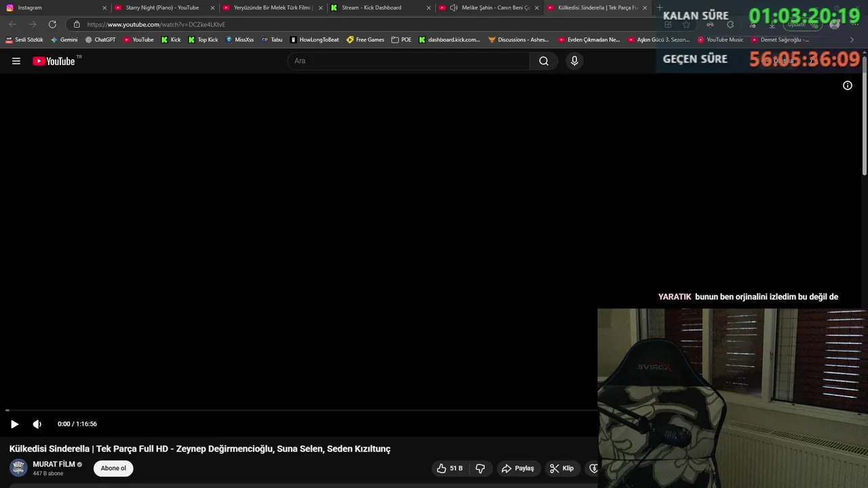Open the YouTube Music bookmark

[720, 40]
